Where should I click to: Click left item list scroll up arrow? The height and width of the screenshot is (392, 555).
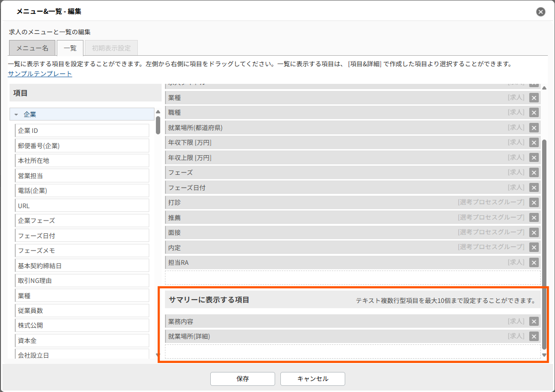click(x=158, y=112)
